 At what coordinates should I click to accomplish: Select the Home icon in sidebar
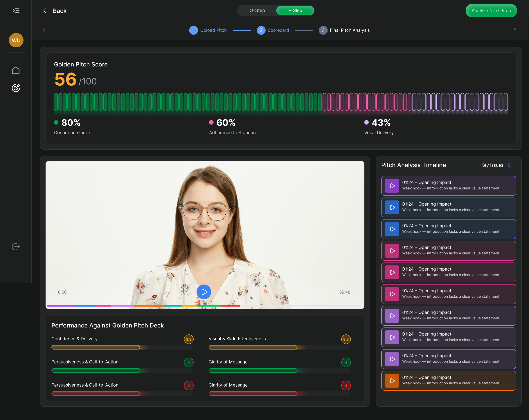click(16, 70)
